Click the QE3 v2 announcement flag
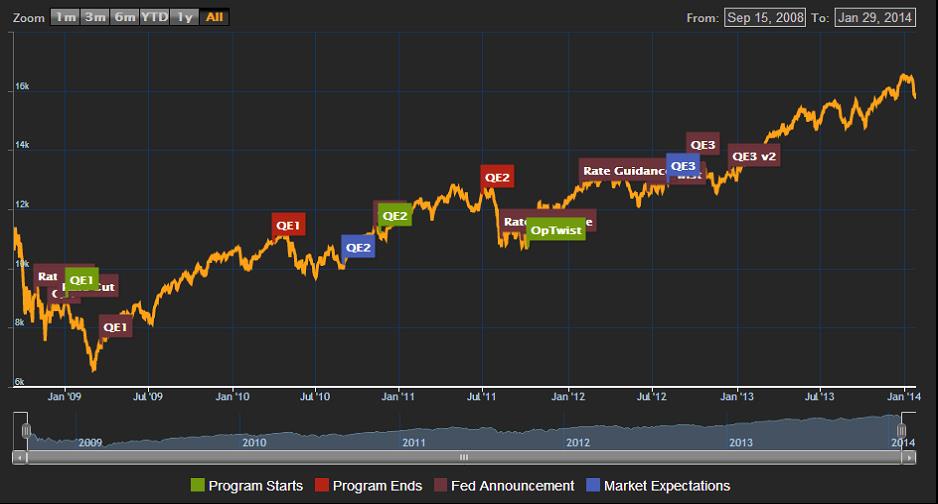 (754, 155)
